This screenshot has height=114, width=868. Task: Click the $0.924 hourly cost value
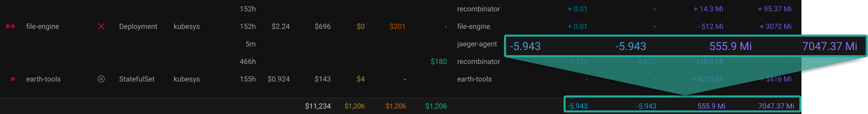point(279,79)
